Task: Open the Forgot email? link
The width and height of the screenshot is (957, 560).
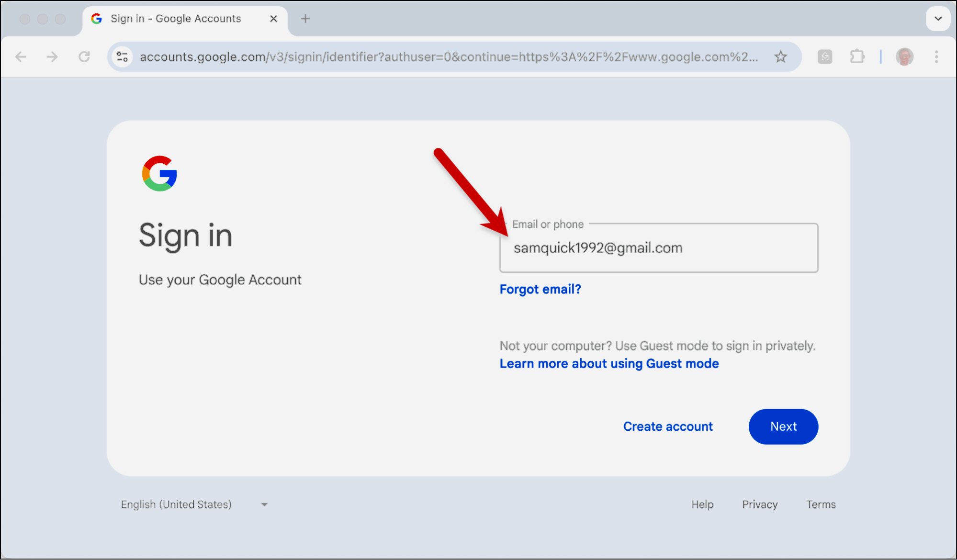Action: [x=540, y=289]
